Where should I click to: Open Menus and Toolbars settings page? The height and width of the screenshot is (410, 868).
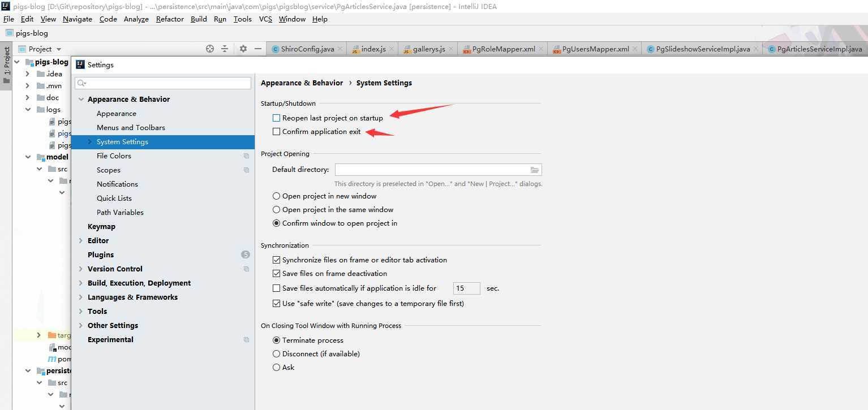(x=131, y=128)
